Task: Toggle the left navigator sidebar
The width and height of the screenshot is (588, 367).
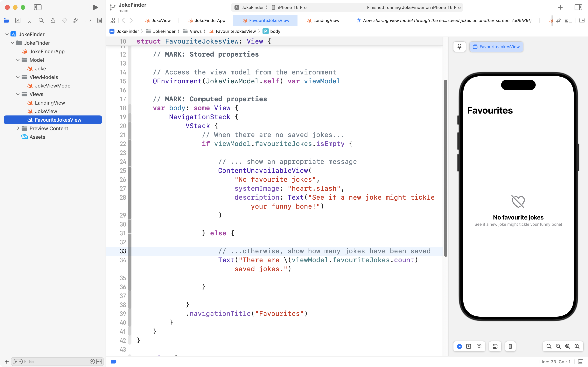Action: pos(38,7)
